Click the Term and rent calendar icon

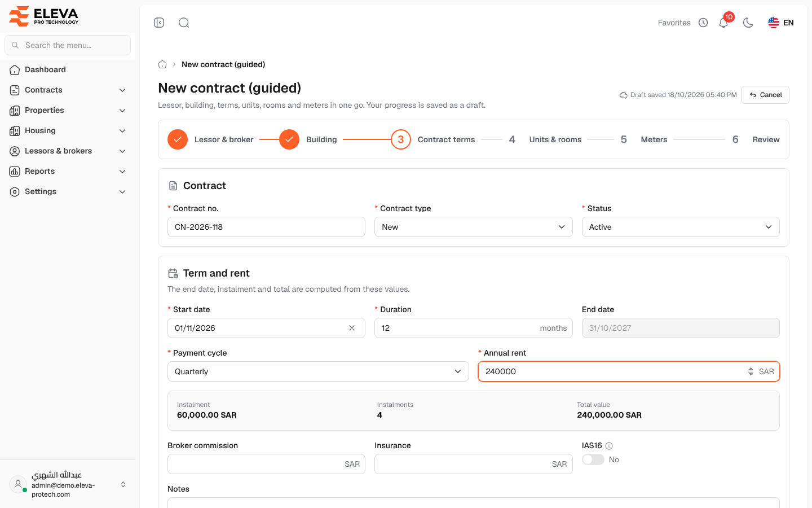click(173, 273)
